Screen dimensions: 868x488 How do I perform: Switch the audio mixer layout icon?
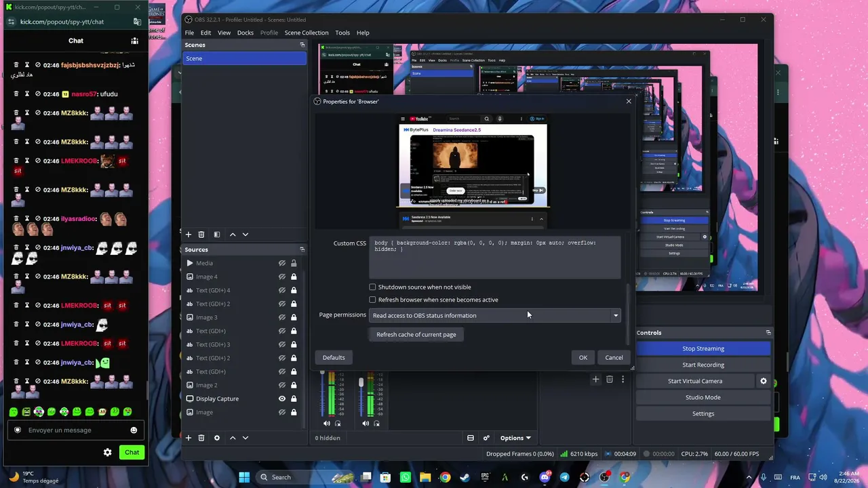471,438
